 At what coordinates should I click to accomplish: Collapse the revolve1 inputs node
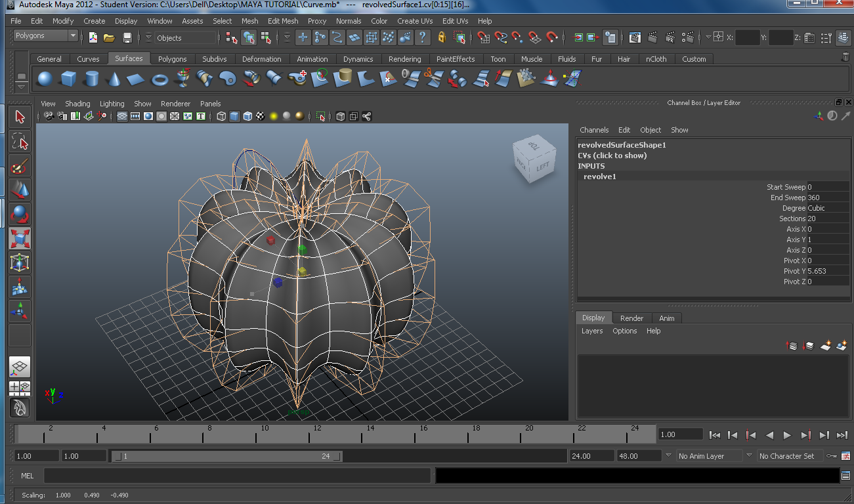[x=599, y=177]
